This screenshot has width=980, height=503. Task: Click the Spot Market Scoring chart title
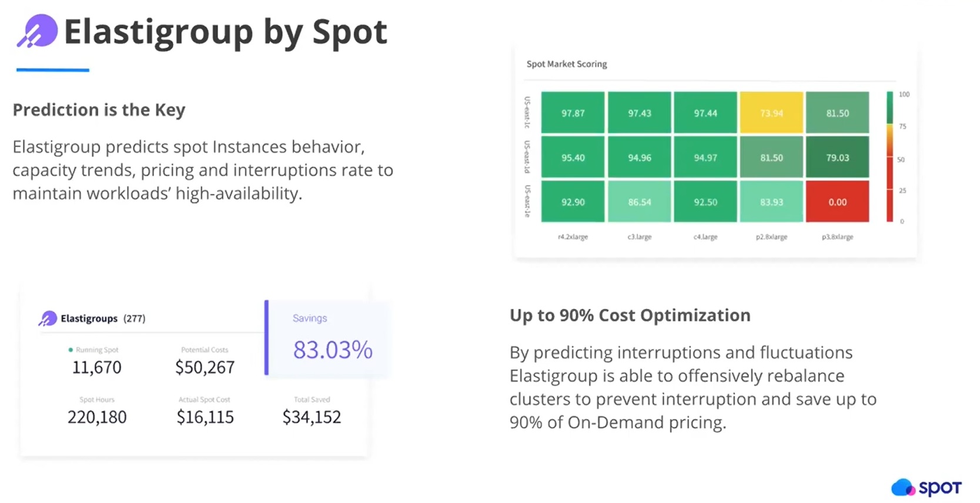pyautogui.click(x=566, y=64)
